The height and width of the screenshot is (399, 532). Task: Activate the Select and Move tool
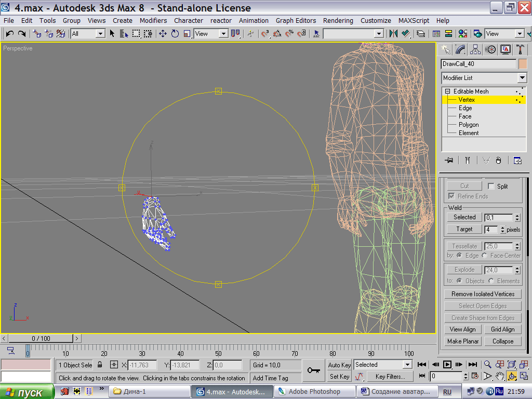pos(163,34)
